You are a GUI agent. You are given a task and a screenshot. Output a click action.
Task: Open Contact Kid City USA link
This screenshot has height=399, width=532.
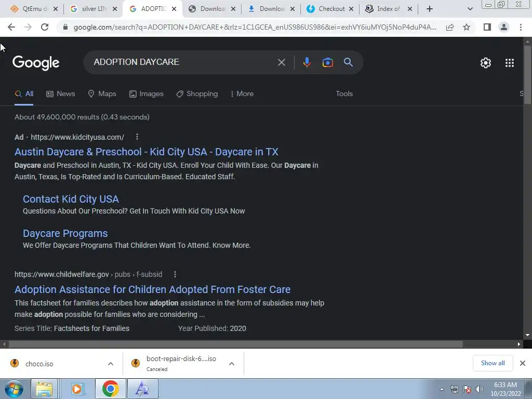(71, 199)
